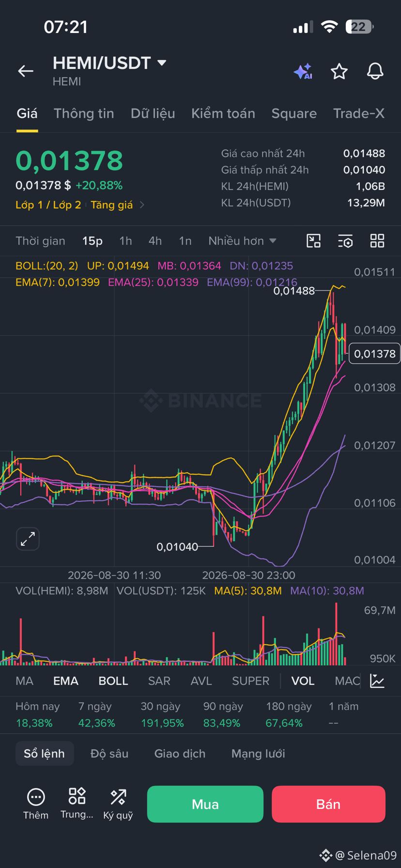
Task: Open price alert bell icon
Action: tap(375, 72)
